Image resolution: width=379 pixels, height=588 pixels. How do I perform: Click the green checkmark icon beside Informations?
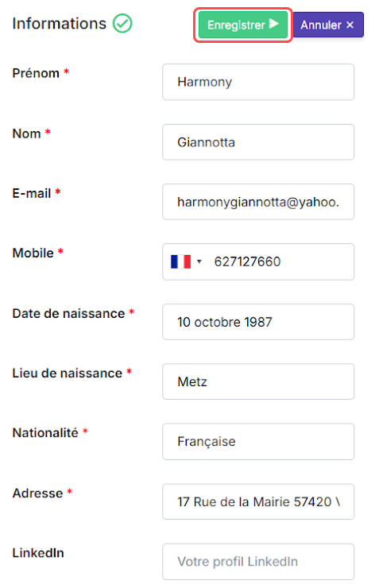coord(122,23)
